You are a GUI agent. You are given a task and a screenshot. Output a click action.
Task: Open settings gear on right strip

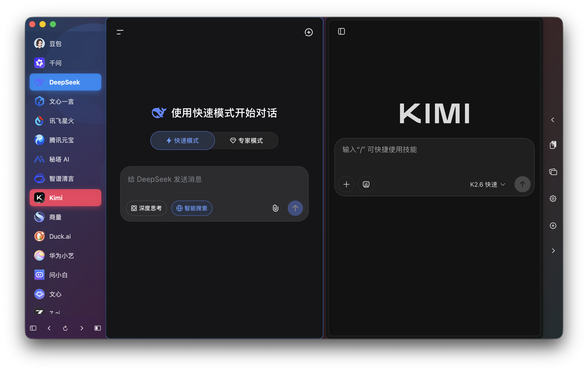pos(553,199)
